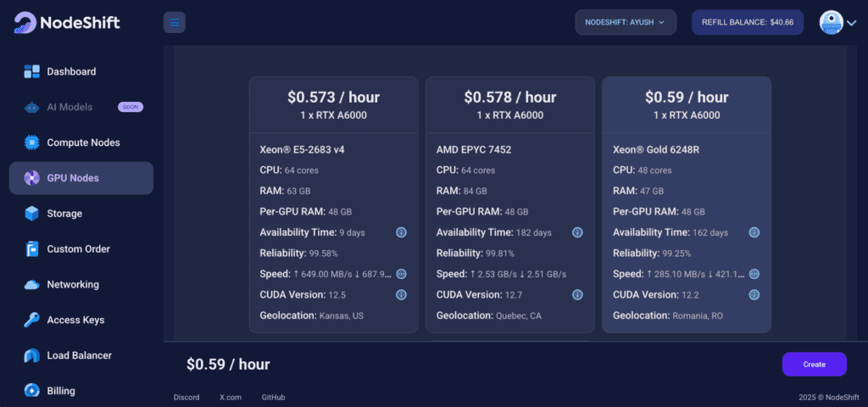Click the Compute Nodes chip icon
This screenshot has width=868, height=407.
click(x=31, y=142)
